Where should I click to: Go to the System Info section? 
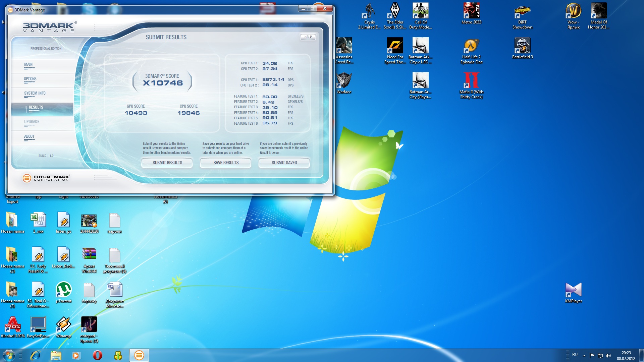click(35, 93)
